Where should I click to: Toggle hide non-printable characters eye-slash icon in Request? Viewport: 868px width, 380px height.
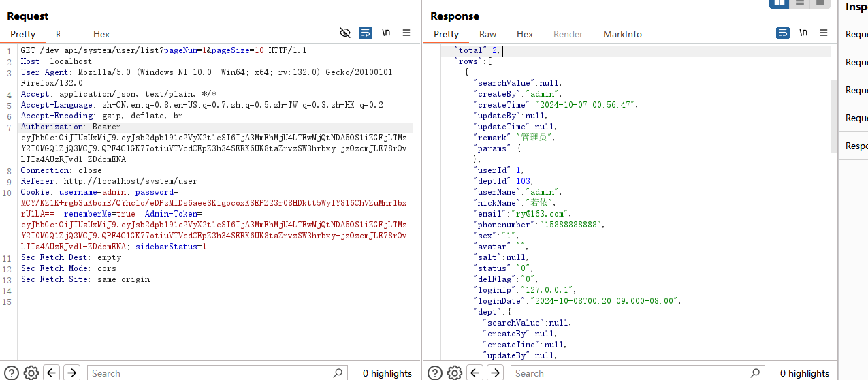point(345,33)
